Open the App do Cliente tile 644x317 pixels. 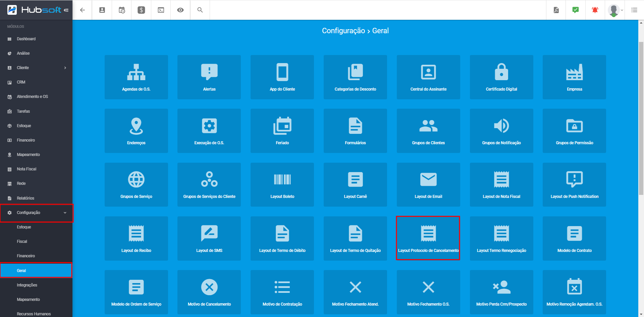pyautogui.click(x=282, y=77)
